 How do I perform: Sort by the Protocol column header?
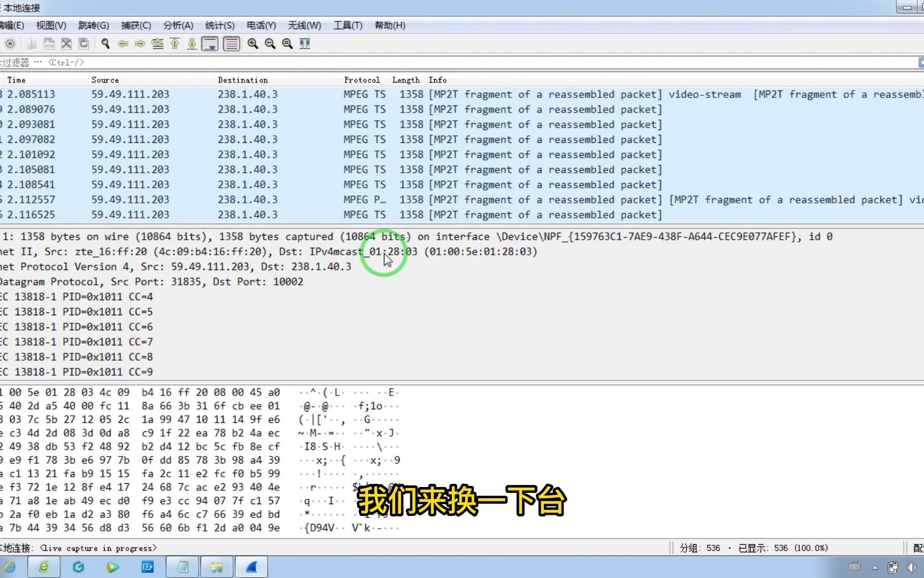pyautogui.click(x=365, y=80)
